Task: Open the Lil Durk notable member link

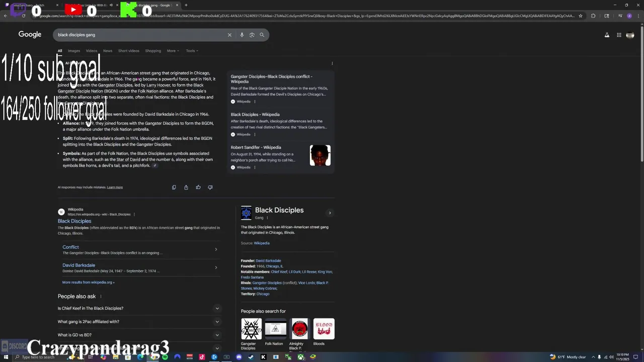Action: tap(294, 272)
